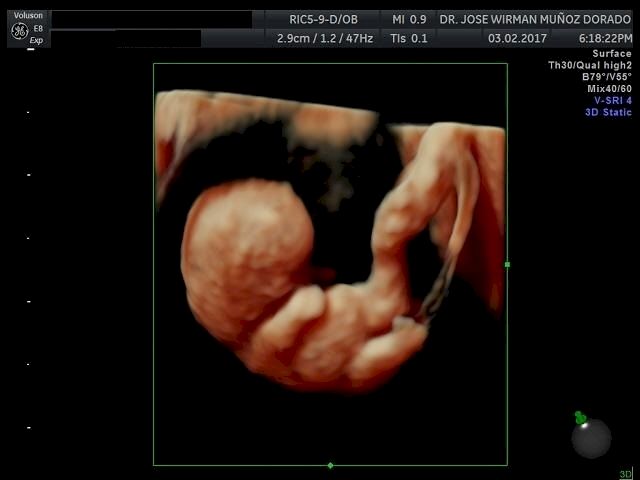Click the 3D Static acquisition mode label
Image resolution: width=640 pixels, height=480 pixels.
[x=608, y=112]
